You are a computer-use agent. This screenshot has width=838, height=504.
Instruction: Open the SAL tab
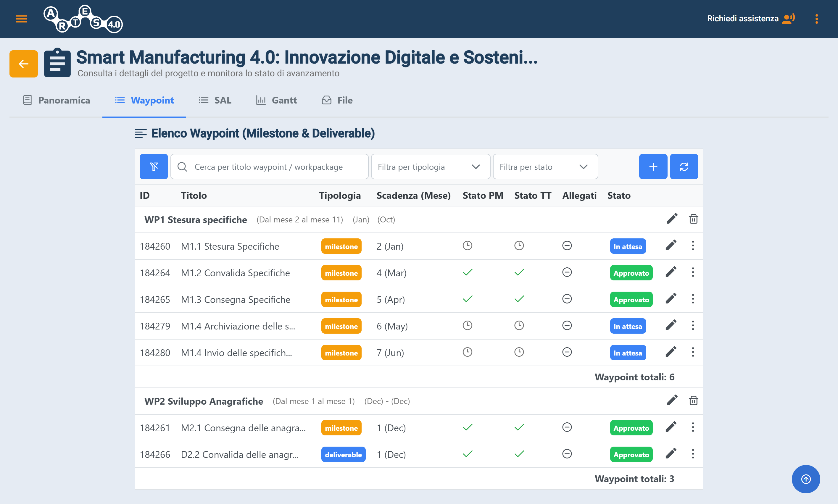215,100
